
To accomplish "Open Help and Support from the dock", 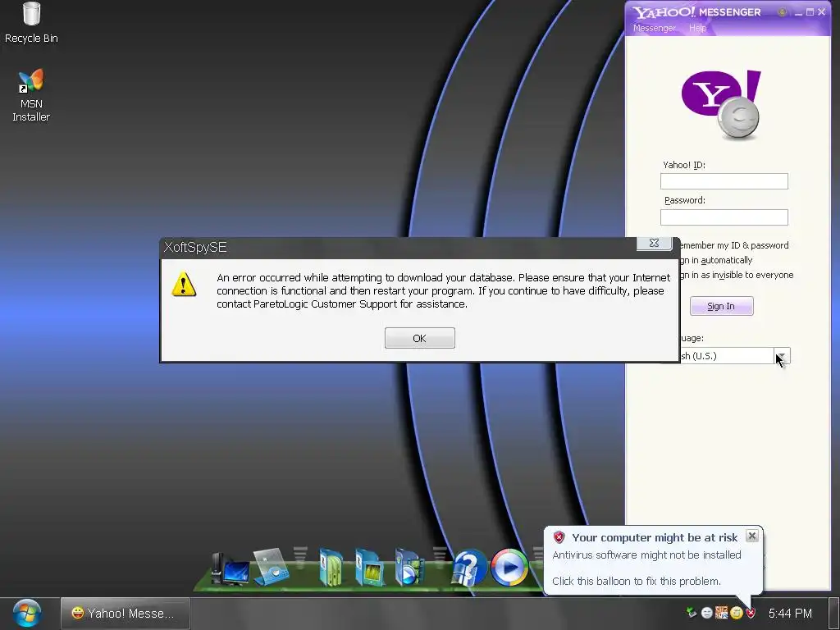I will pyautogui.click(x=469, y=568).
